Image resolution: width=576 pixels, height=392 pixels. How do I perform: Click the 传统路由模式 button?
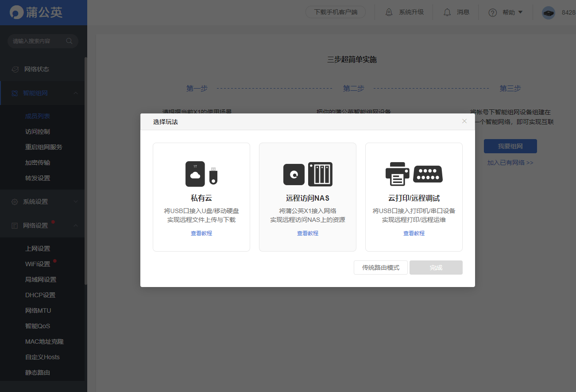point(380,267)
